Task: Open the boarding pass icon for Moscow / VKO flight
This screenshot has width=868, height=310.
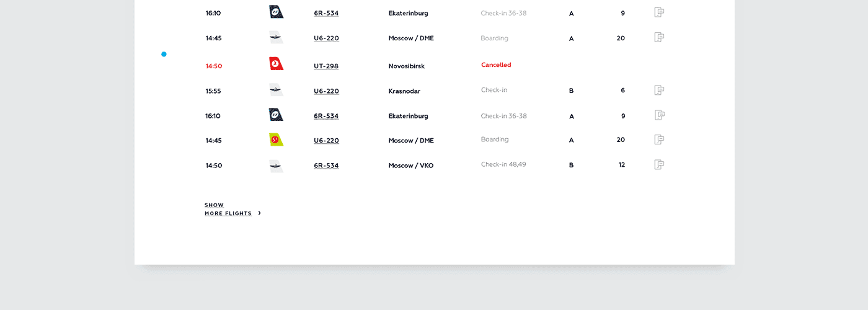Action: [x=659, y=165]
